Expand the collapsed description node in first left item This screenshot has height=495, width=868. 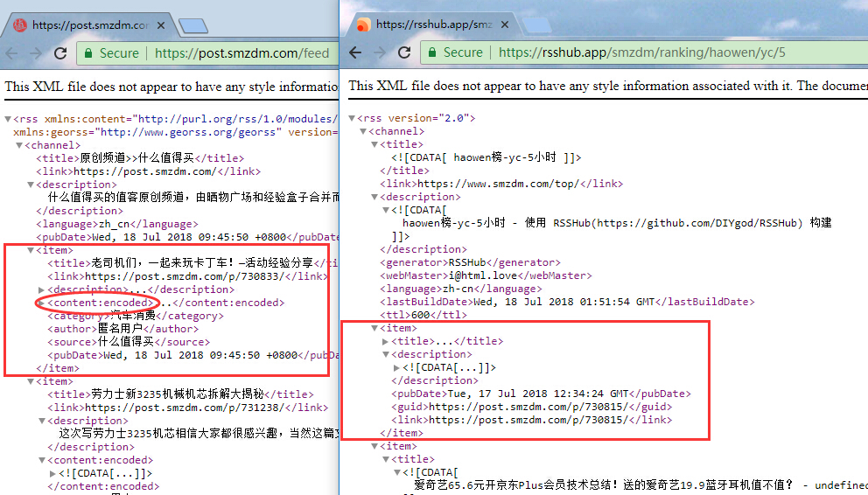(41, 289)
